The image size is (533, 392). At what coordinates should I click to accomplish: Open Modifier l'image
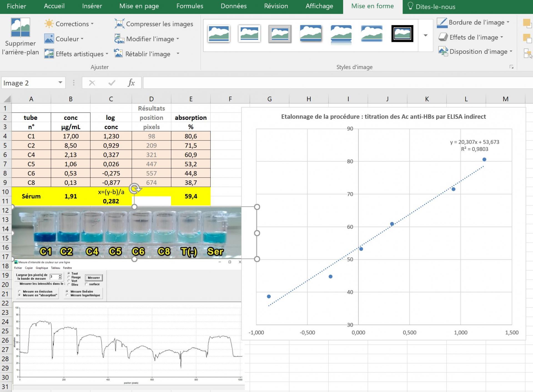[x=150, y=39]
